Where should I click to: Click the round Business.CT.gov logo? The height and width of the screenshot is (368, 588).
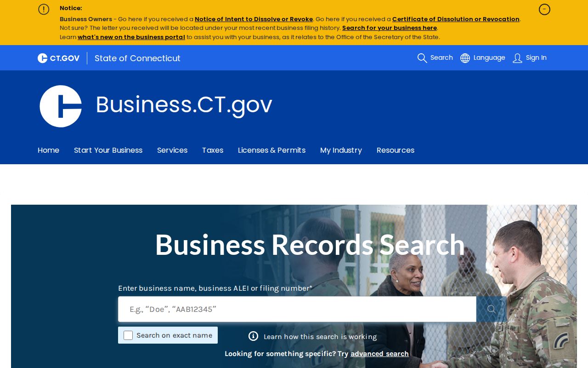61,106
